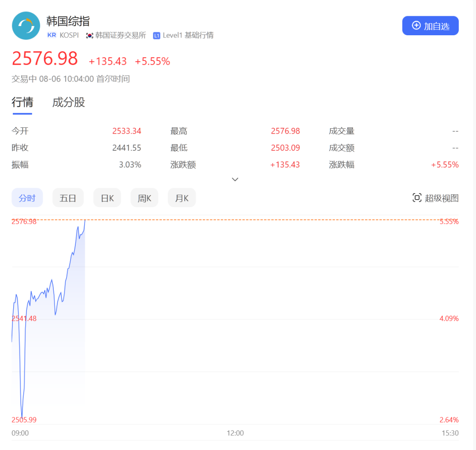The width and height of the screenshot is (476, 450).
Task: Click the 最高 label in quote table
Action: click(x=179, y=131)
